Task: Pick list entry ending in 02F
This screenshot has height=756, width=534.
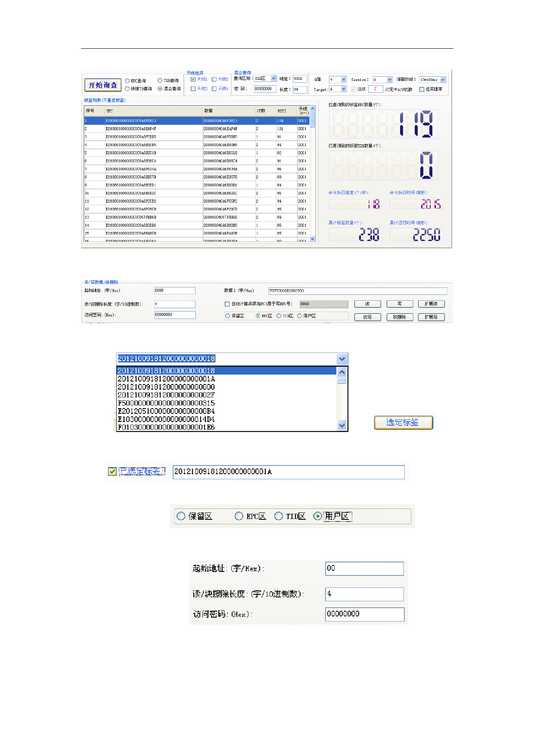Action: [x=166, y=395]
